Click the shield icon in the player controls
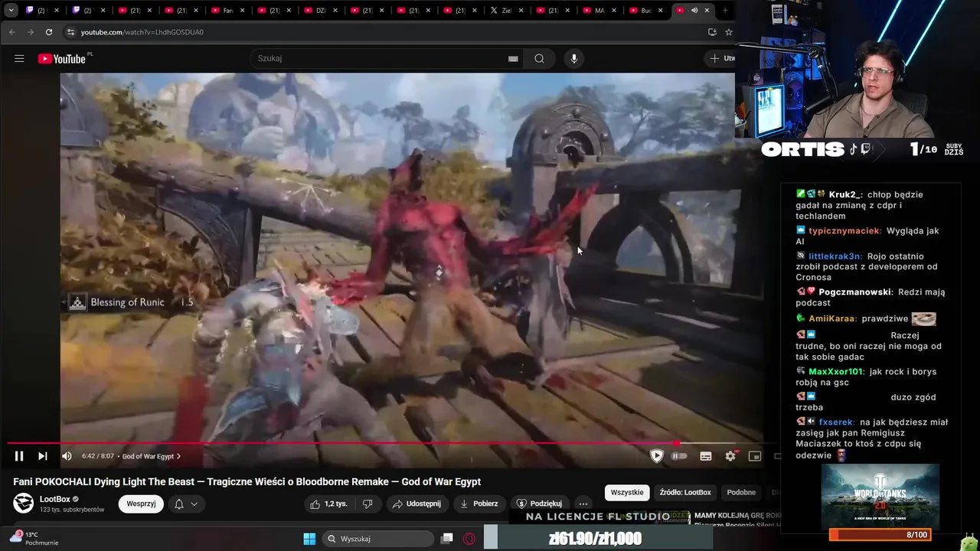The height and width of the screenshot is (551, 980). [656, 456]
